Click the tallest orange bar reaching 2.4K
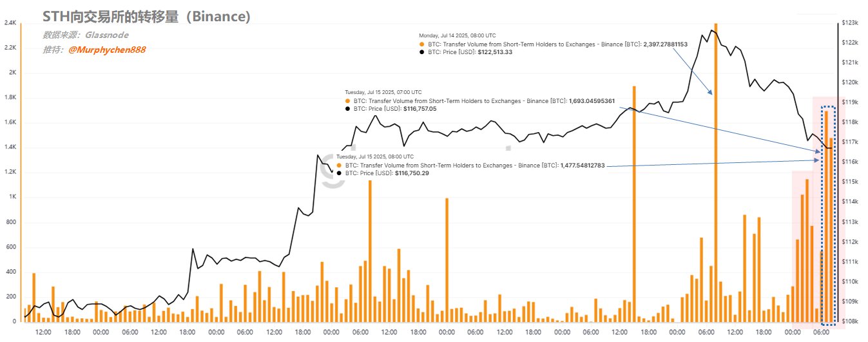Image resolution: width=868 pixels, height=342 pixels. pos(716,161)
